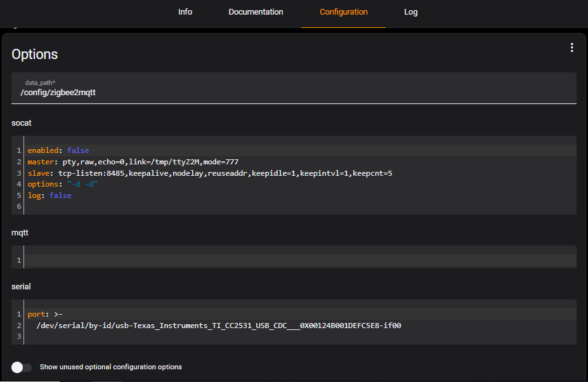This screenshot has height=382, width=588.
Task: Switch to the Info tab
Action: click(185, 12)
